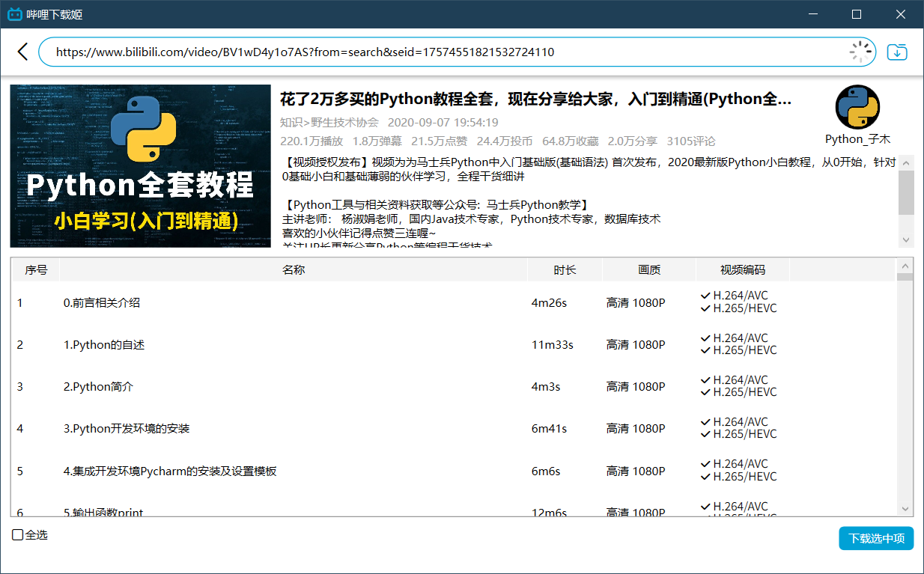
Task: Choose H.265/HEVC codec for 3.Python开发环境的安装
Action: coord(738,434)
